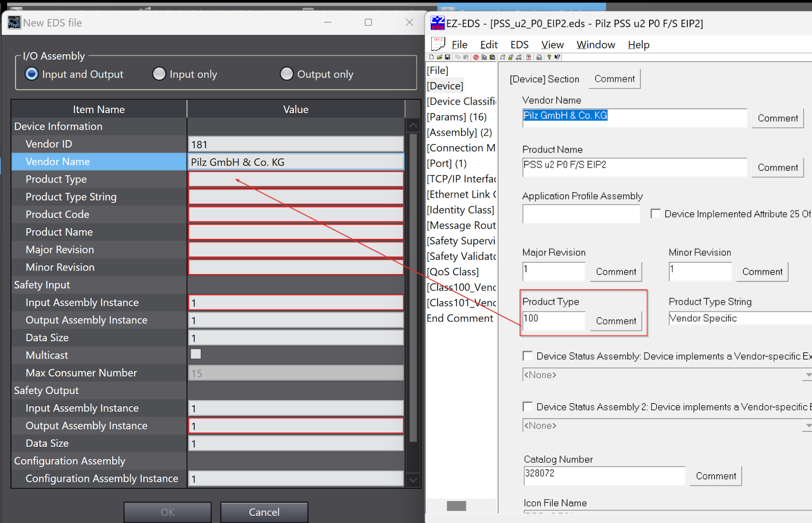The image size is (812, 523).
Task: Select Input and Output radio button
Action: tap(31, 74)
